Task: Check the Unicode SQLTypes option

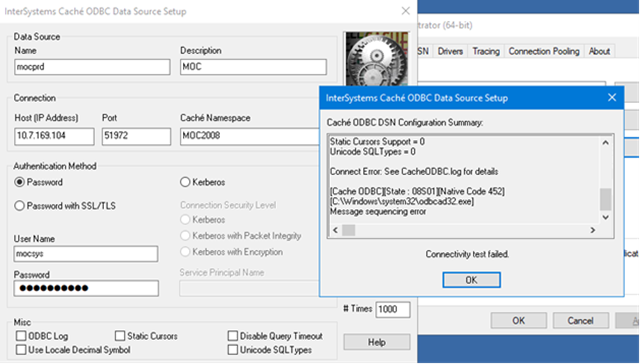Action: (x=233, y=350)
